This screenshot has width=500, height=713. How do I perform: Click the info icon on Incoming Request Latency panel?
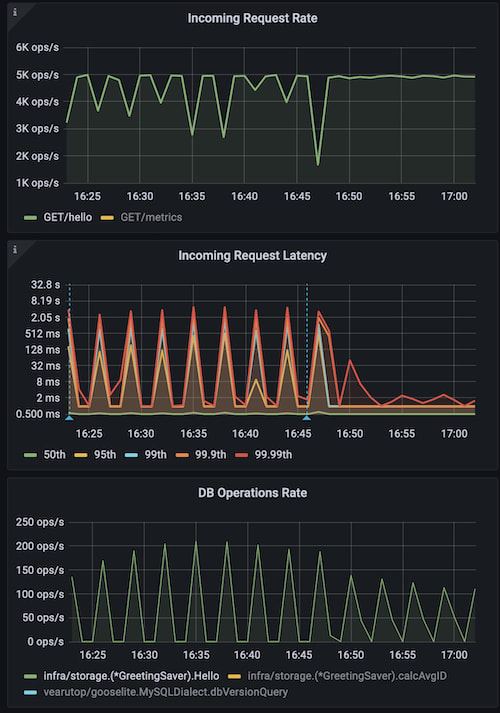click(x=15, y=249)
